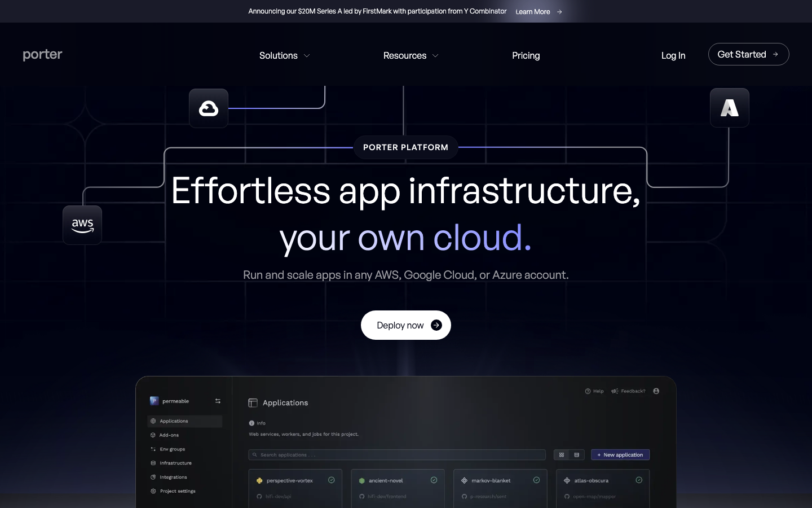812x508 pixels.
Task: Click the search magnifier icon
Action: 255,455
